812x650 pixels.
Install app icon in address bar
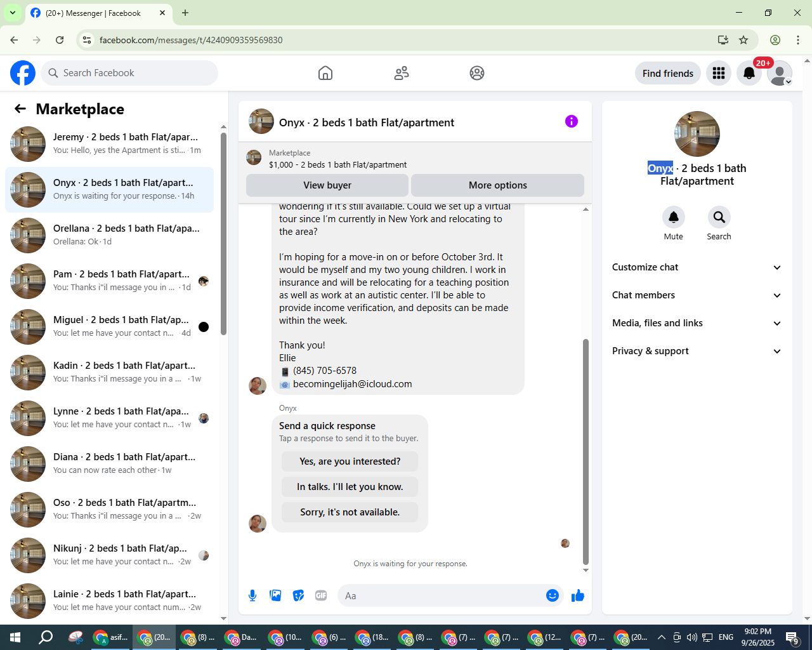723,40
